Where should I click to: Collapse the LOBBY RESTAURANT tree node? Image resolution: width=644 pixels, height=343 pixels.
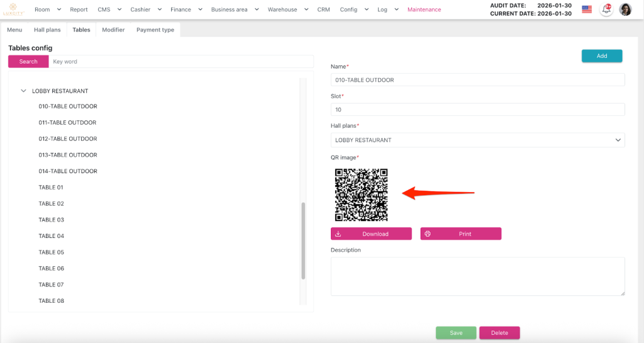(24, 91)
